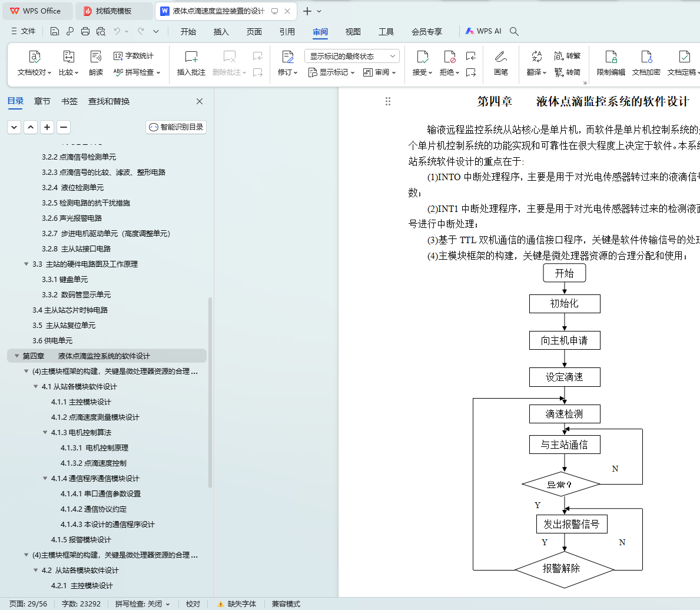Click the plus button in outline panel
Image resolution: width=700 pixels, height=610 pixels.
click(47, 127)
